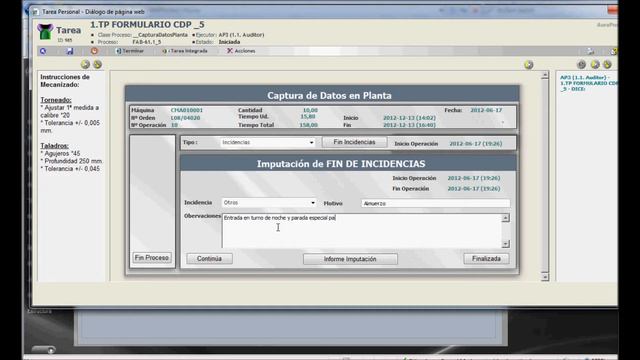
Task: Click into the Motivo text field
Action: [436, 203]
